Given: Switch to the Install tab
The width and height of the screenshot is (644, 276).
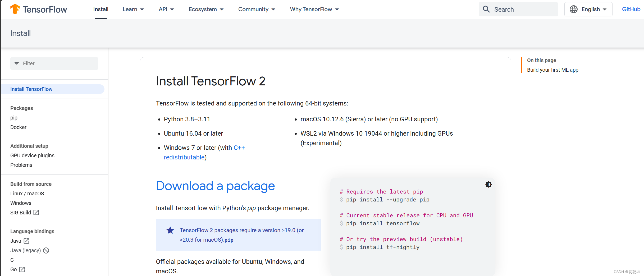Looking at the screenshot, I should (x=101, y=9).
